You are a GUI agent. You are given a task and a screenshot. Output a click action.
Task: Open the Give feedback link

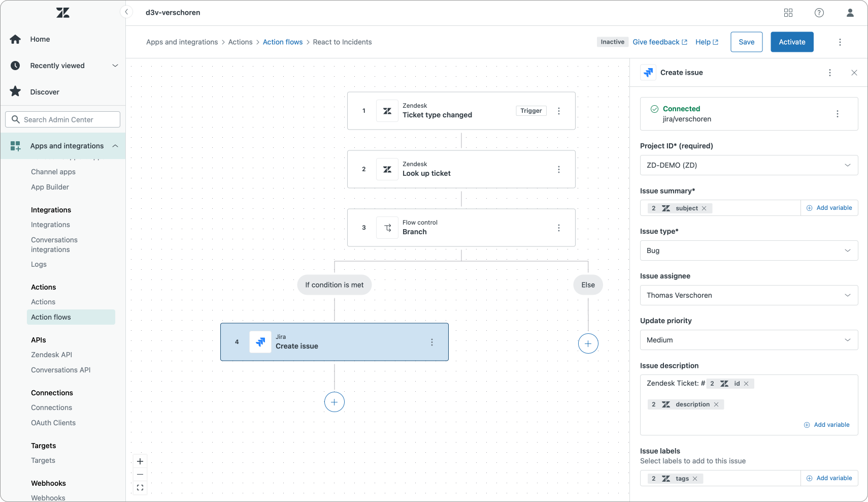(x=660, y=42)
